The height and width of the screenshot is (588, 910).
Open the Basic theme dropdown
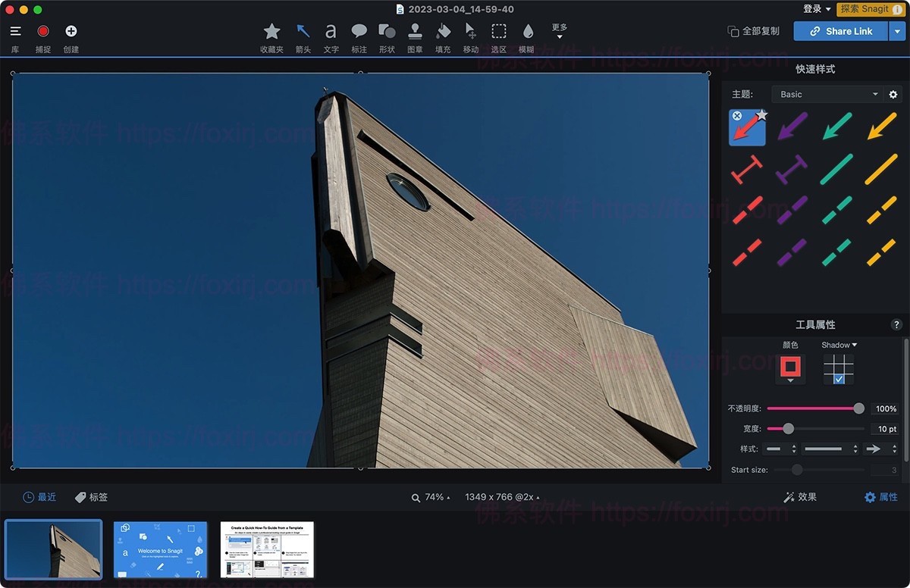click(827, 94)
